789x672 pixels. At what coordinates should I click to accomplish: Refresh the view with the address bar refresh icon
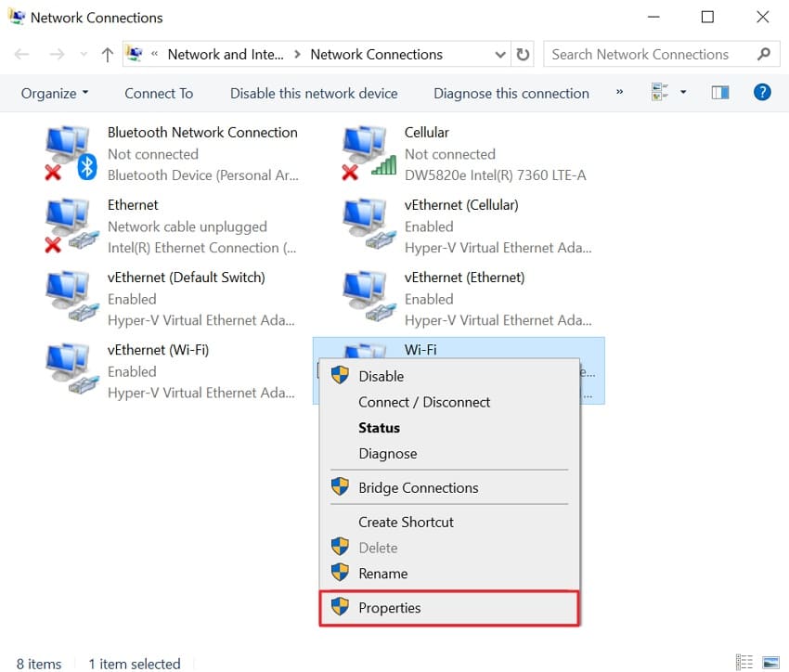(x=523, y=54)
